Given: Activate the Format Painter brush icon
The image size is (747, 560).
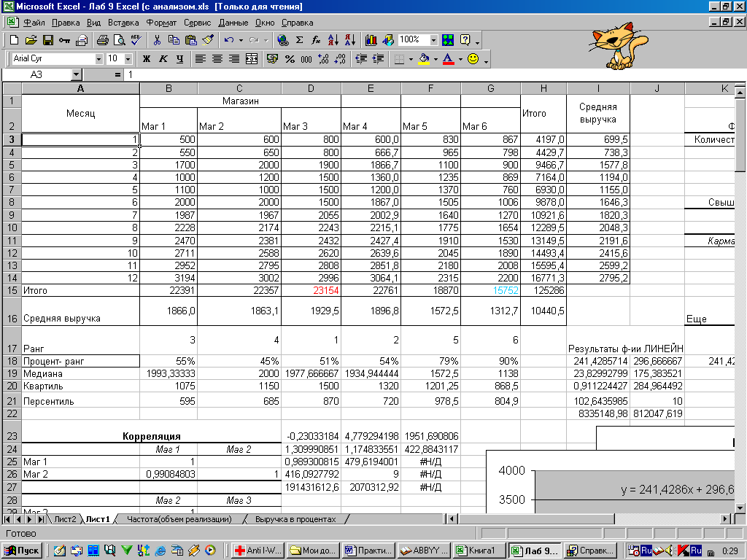Looking at the screenshot, I should tap(208, 41).
